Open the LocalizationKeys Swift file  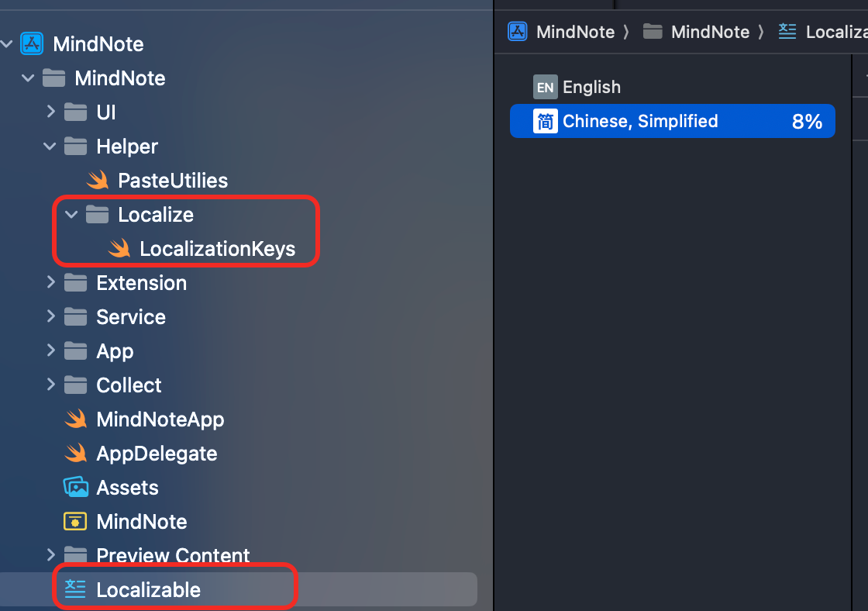click(x=217, y=249)
